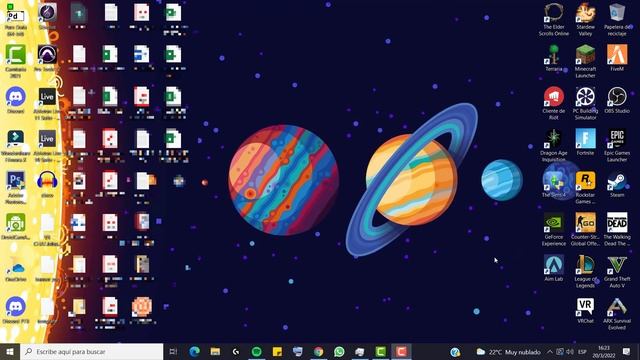Launch Stardew Valley from desktop

pyautogui.click(x=585, y=19)
